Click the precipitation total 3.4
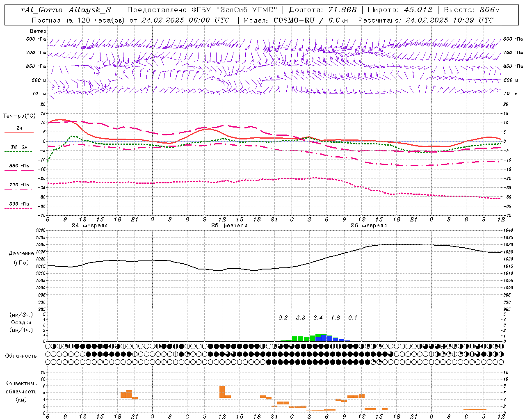 (318, 317)
